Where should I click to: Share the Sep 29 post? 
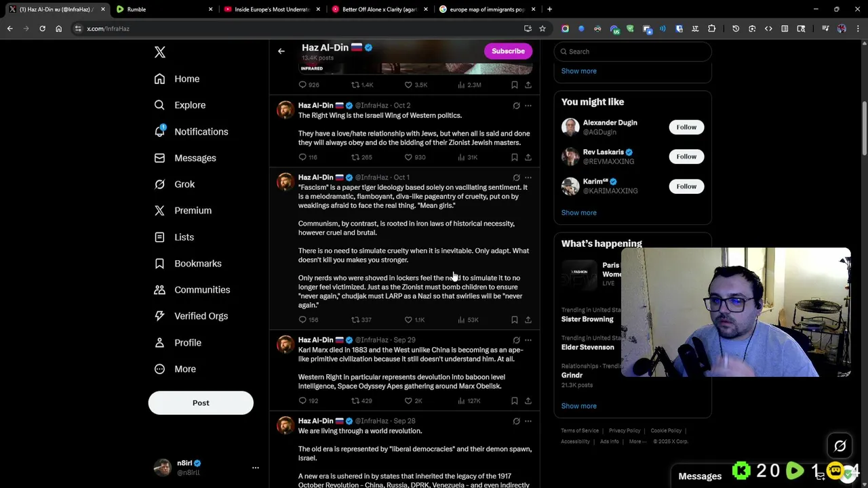[528, 401]
